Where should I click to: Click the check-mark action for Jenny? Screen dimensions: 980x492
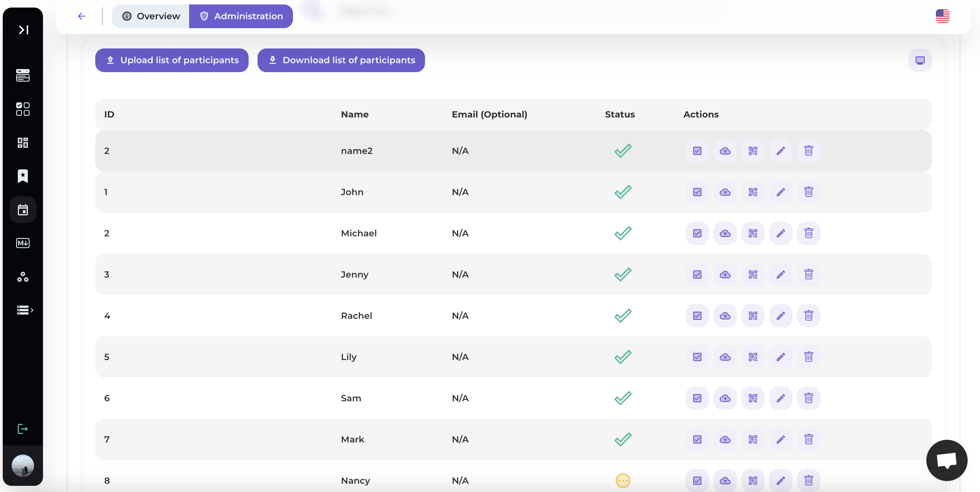[697, 275]
